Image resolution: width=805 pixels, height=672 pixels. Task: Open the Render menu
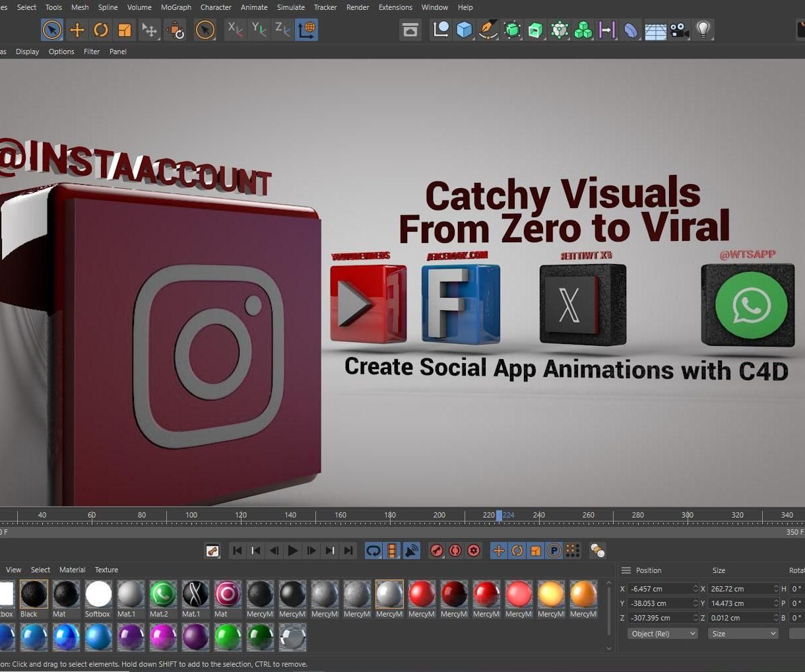click(x=358, y=7)
